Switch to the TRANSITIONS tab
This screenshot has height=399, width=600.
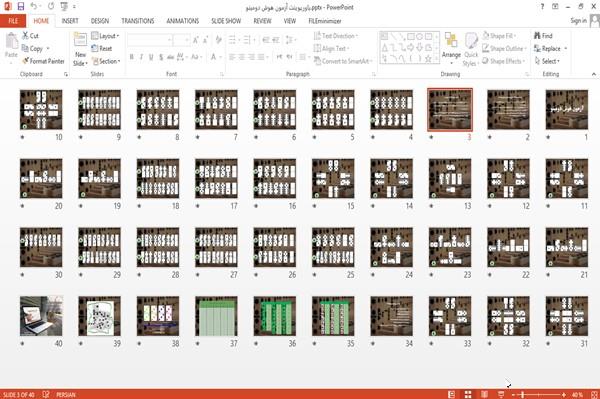(138, 21)
